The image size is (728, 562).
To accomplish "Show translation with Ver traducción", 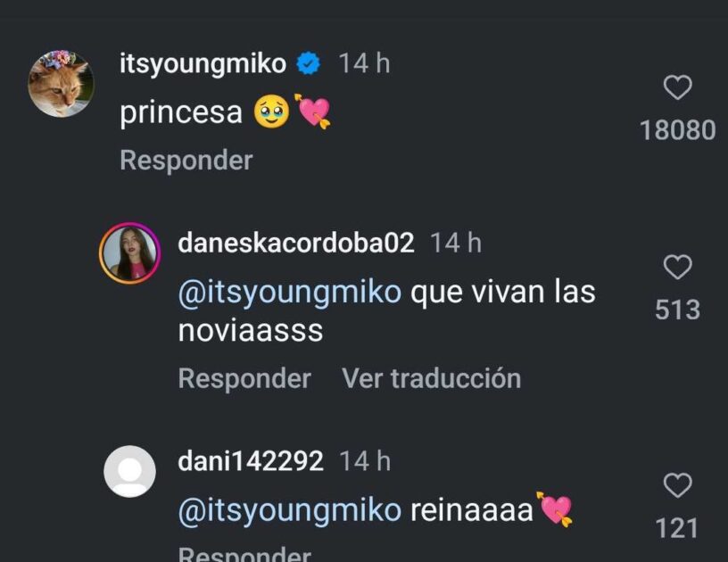I will 431,378.
